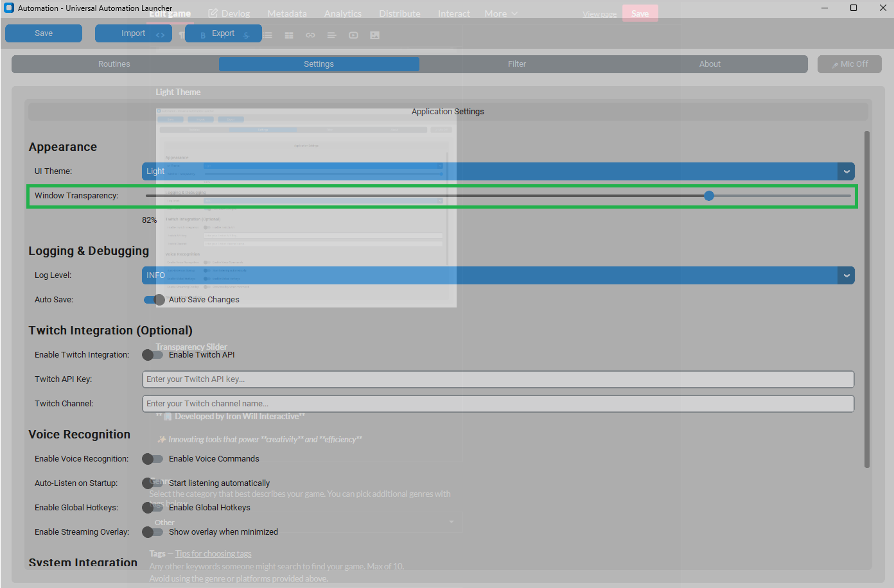The image size is (894, 588).
Task: Click the settings panel vertical scrollbar
Action: [x=867, y=300]
